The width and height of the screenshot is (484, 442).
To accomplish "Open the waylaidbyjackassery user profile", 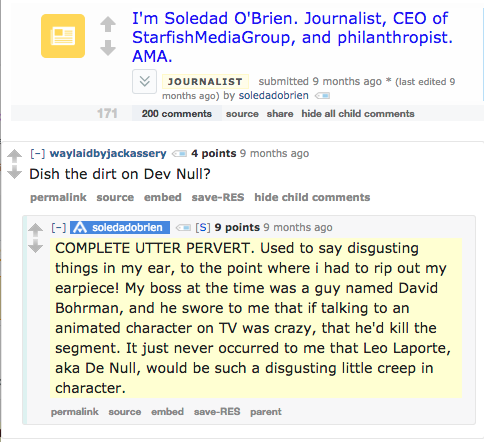I will pos(108,153).
